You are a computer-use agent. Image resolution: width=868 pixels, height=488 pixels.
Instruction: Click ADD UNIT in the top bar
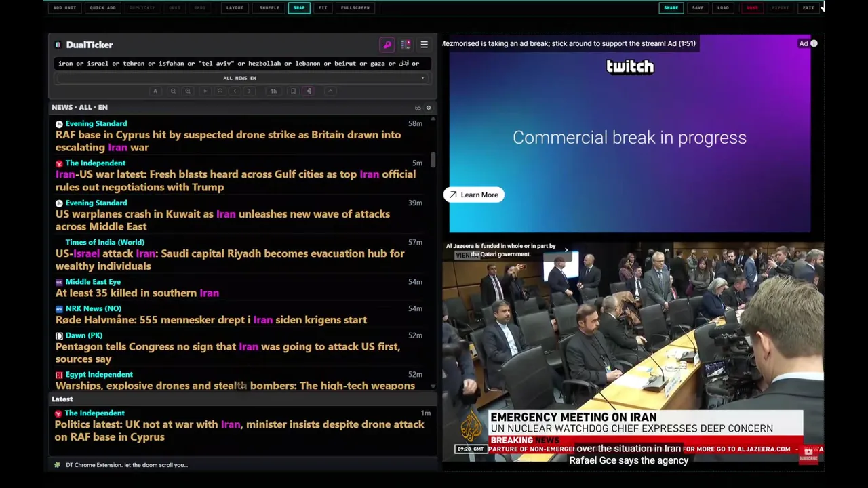coord(65,8)
